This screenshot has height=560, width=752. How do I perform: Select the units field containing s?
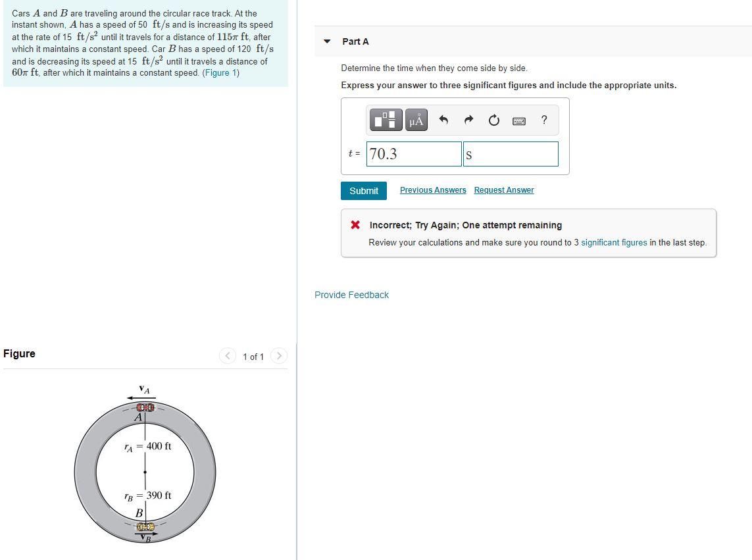tap(511, 153)
